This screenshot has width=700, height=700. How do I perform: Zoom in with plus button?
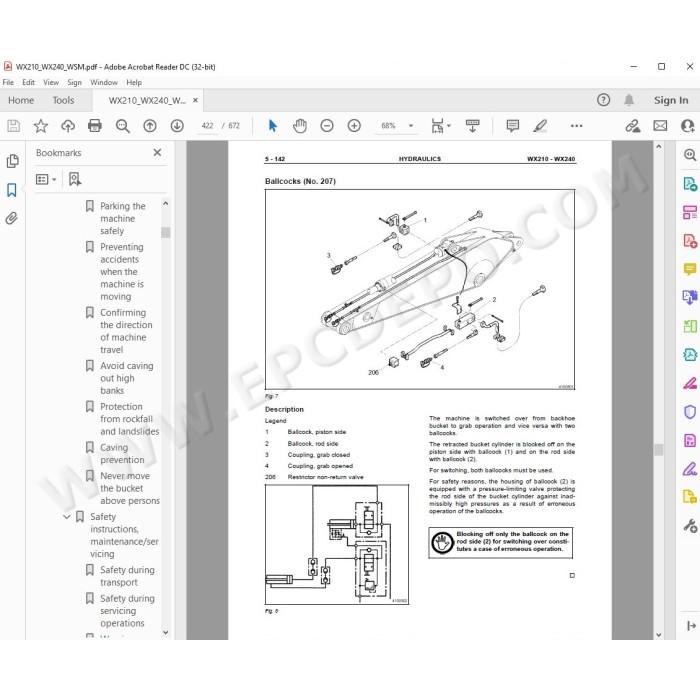click(354, 126)
